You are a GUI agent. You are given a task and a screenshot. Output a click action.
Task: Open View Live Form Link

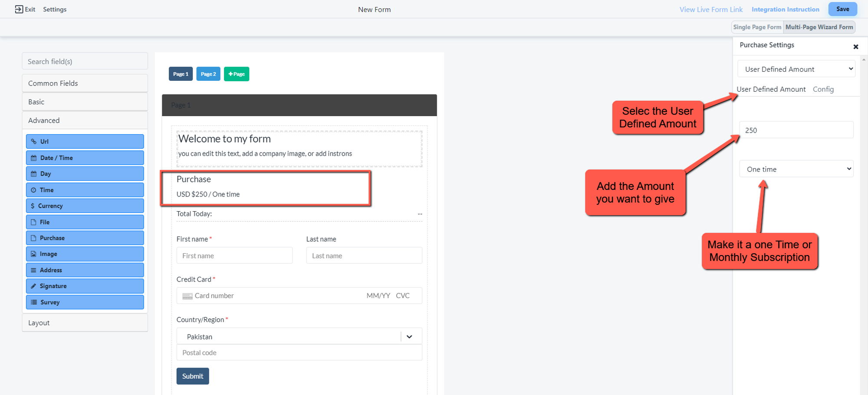pyautogui.click(x=710, y=10)
